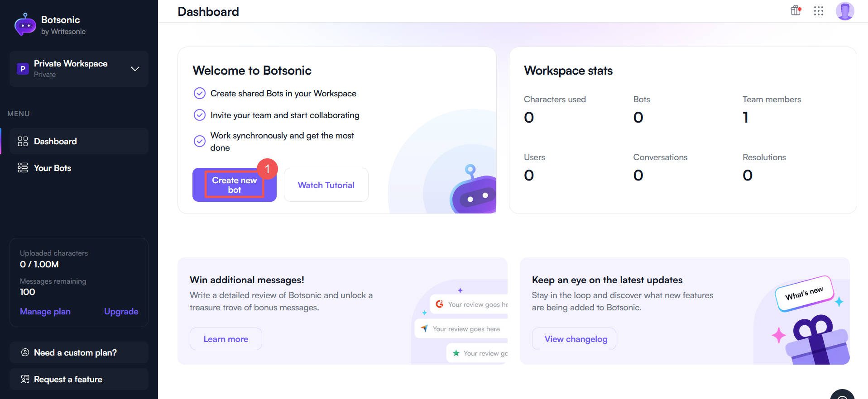Click the profile avatar icon
This screenshot has width=868, height=399.
tap(845, 11)
